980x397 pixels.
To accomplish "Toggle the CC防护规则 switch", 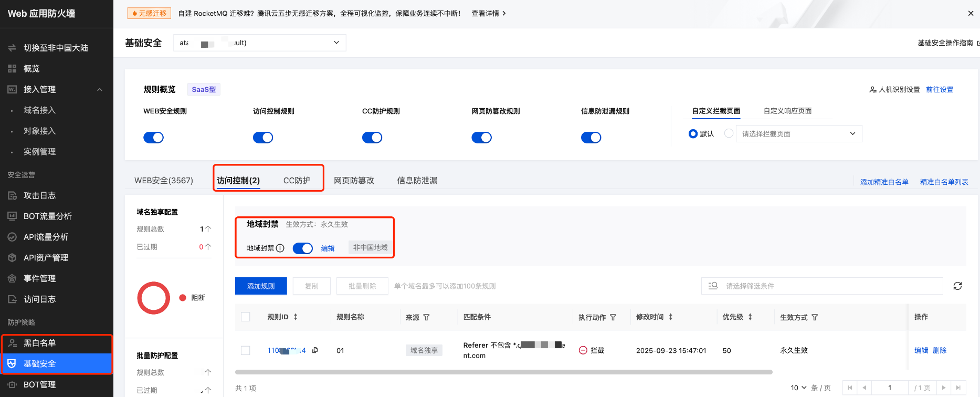I will [x=372, y=138].
